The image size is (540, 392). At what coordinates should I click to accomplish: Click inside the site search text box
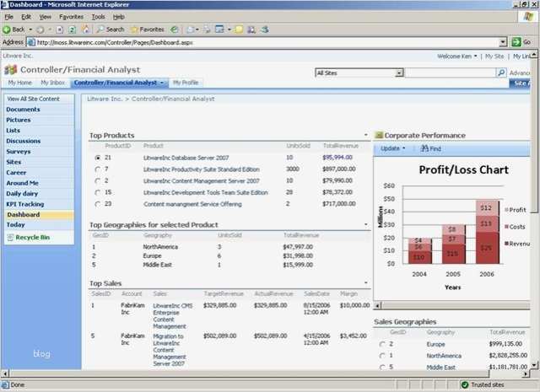point(451,72)
